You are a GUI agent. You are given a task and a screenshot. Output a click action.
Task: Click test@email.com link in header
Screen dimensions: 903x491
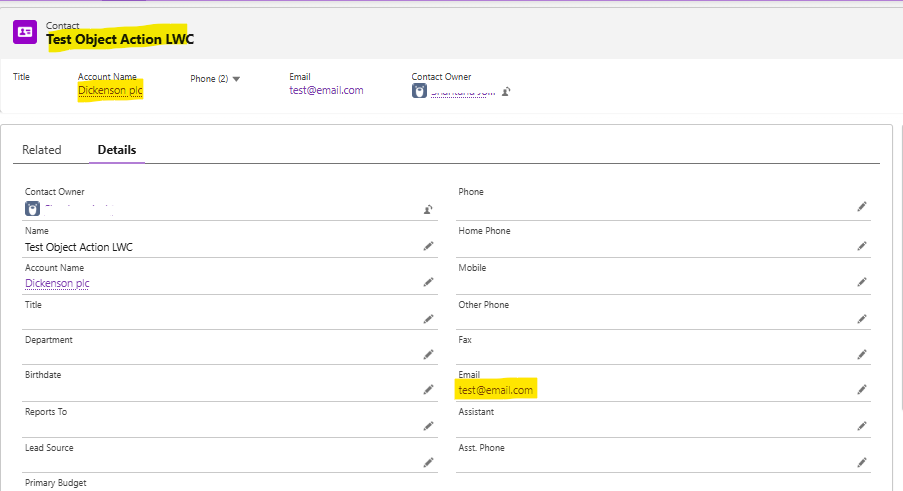point(326,90)
